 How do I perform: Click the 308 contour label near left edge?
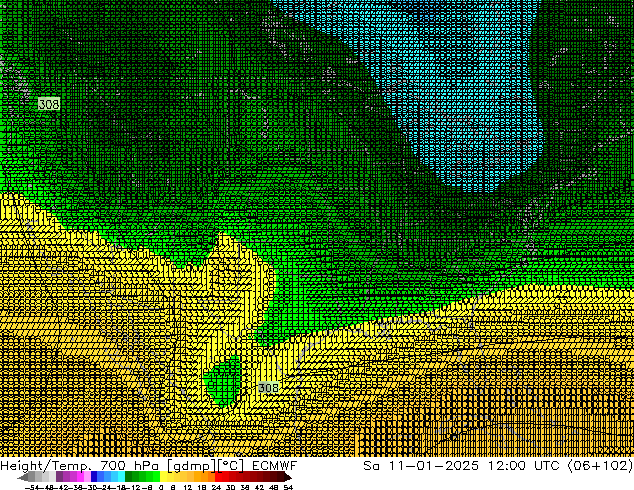(x=49, y=104)
